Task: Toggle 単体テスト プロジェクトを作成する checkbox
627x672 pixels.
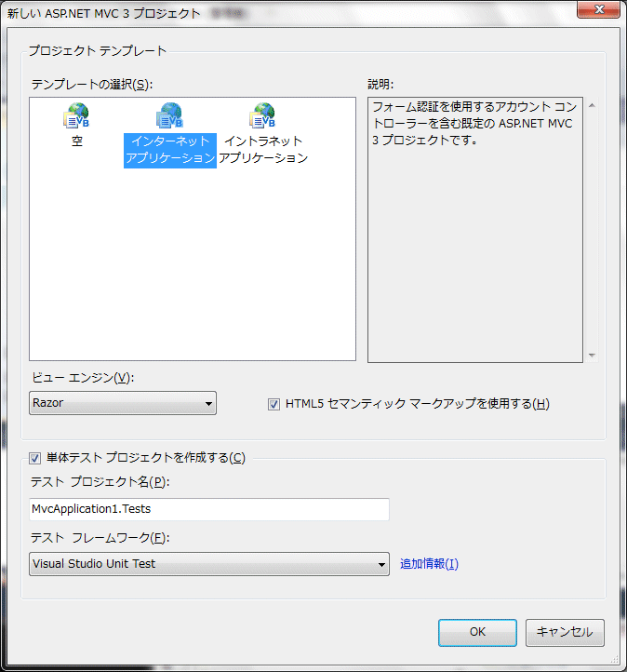Action: click(x=35, y=458)
